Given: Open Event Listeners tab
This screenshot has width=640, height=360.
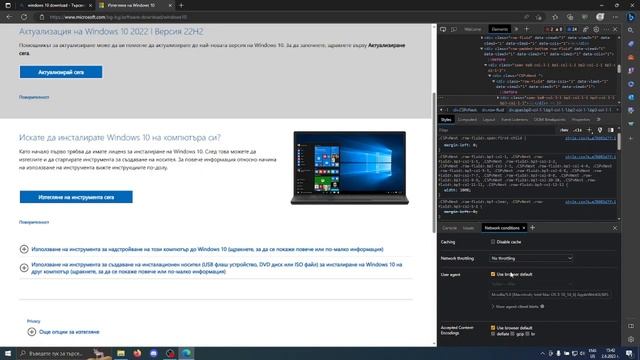Looking at the screenshot, I should (514, 120).
